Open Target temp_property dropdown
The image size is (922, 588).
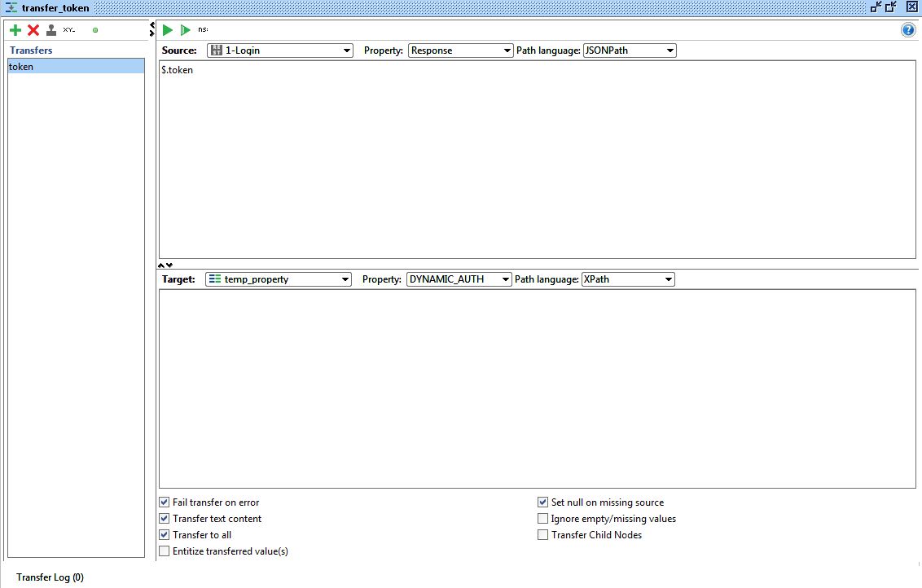click(x=278, y=279)
